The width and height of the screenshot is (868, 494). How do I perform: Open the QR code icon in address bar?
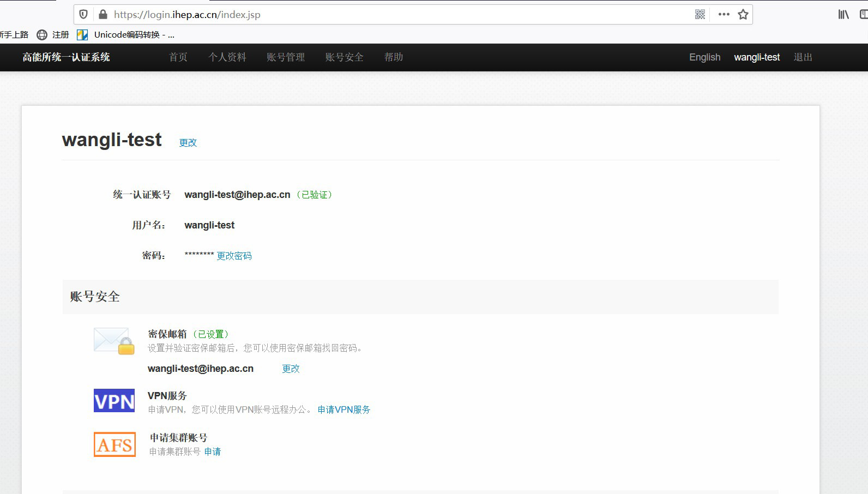point(700,14)
